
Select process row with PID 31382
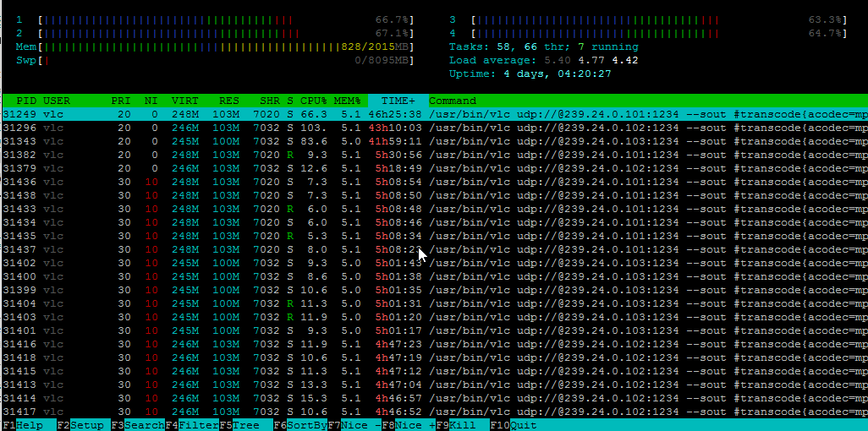tap(435, 155)
